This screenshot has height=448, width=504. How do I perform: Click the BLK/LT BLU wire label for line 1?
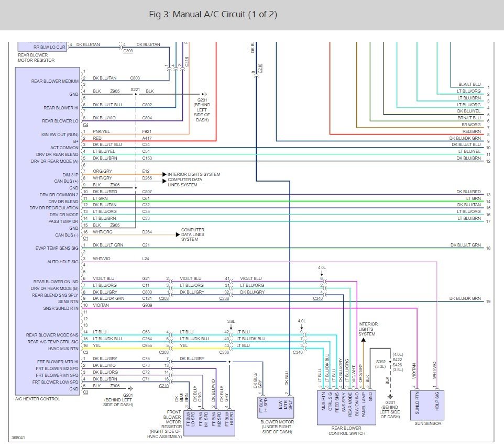469,84
